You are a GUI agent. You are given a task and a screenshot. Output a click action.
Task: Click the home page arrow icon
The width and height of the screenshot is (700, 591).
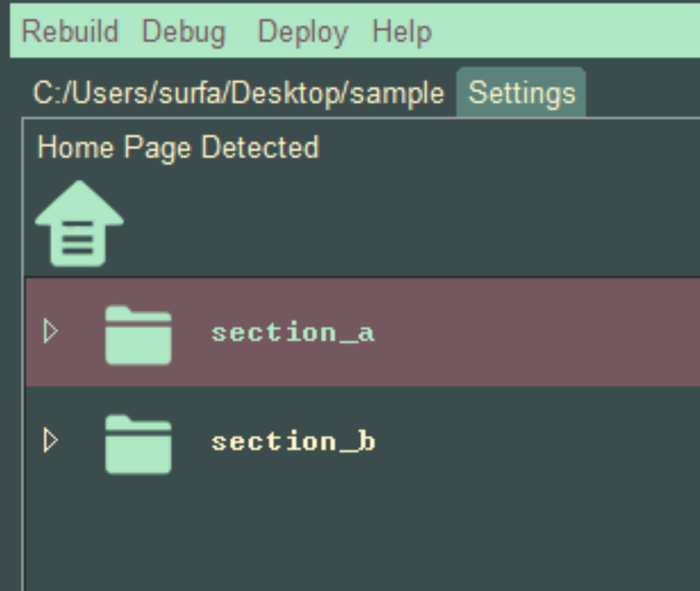(x=79, y=224)
